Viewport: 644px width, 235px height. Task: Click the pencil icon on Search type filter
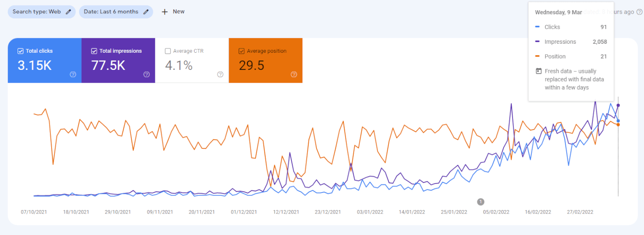pyautogui.click(x=68, y=12)
